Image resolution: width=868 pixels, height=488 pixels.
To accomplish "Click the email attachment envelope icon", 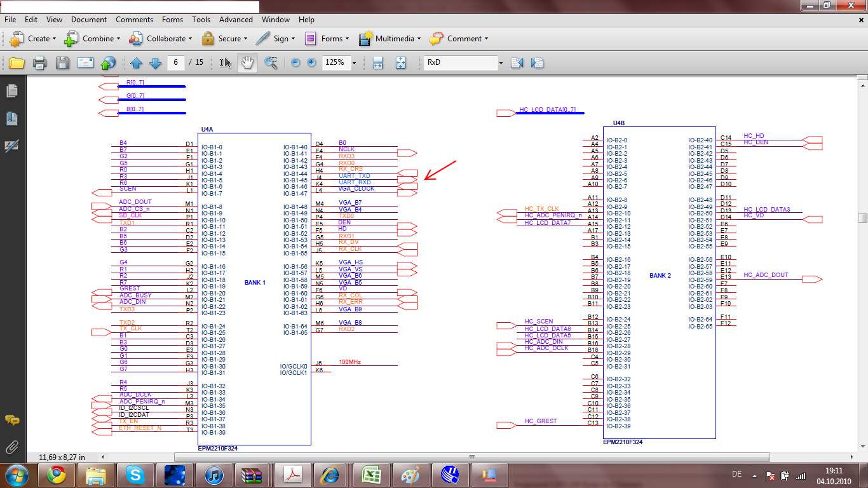I will click(x=85, y=62).
